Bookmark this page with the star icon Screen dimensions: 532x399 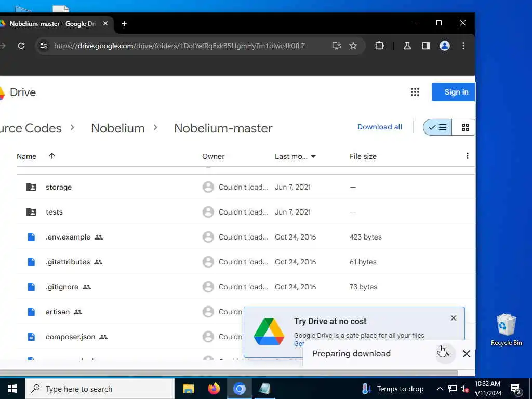coord(353,46)
